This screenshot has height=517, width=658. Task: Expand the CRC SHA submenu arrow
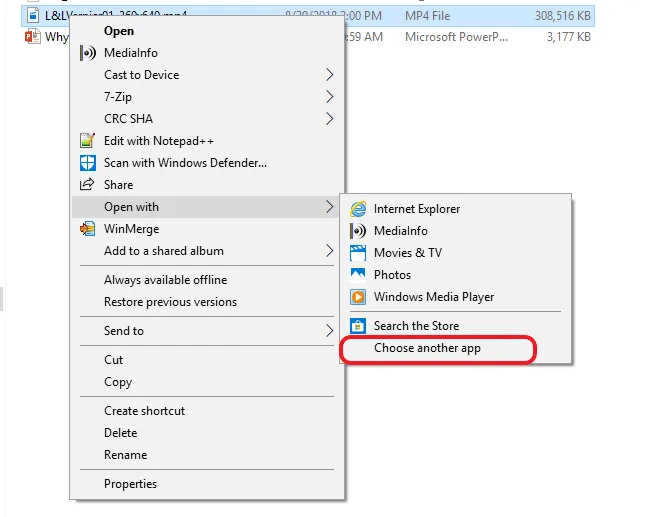click(330, 119)
